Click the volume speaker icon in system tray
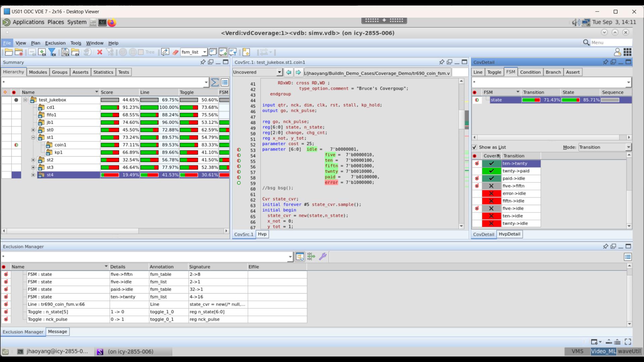 coord(576,22)
